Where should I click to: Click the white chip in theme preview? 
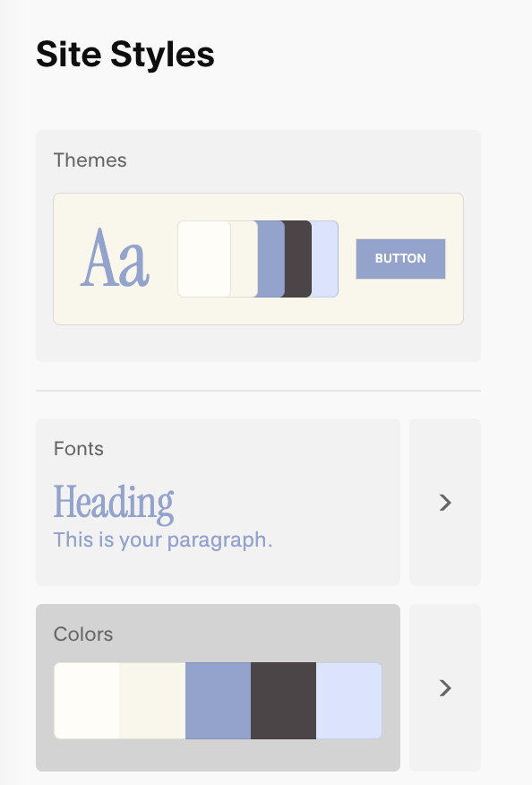coord(204,259)
